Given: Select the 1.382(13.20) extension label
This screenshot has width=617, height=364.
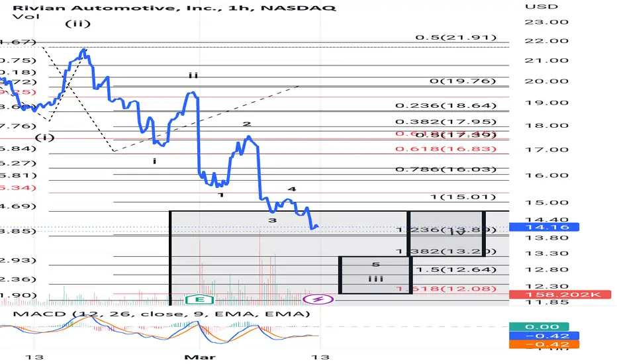Looking at the screenshot, I should tap(446, 251).
